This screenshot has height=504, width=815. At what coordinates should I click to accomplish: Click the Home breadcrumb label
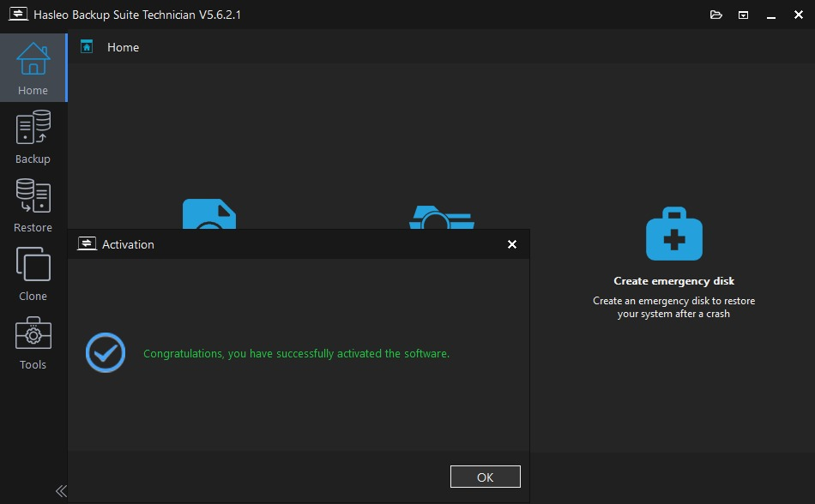(x=123, y=47)
